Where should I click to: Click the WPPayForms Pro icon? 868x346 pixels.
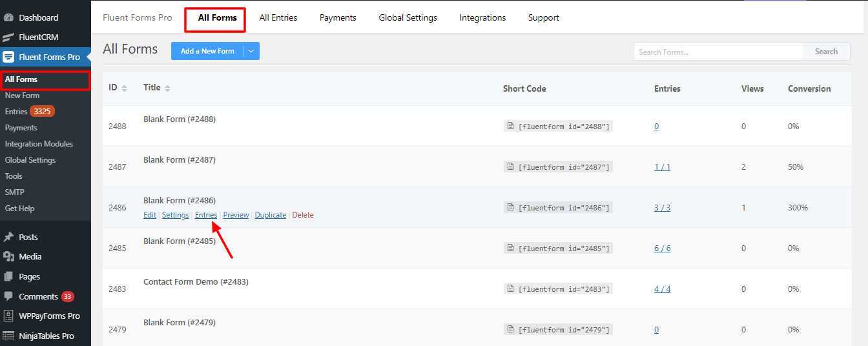coord(9,316)
